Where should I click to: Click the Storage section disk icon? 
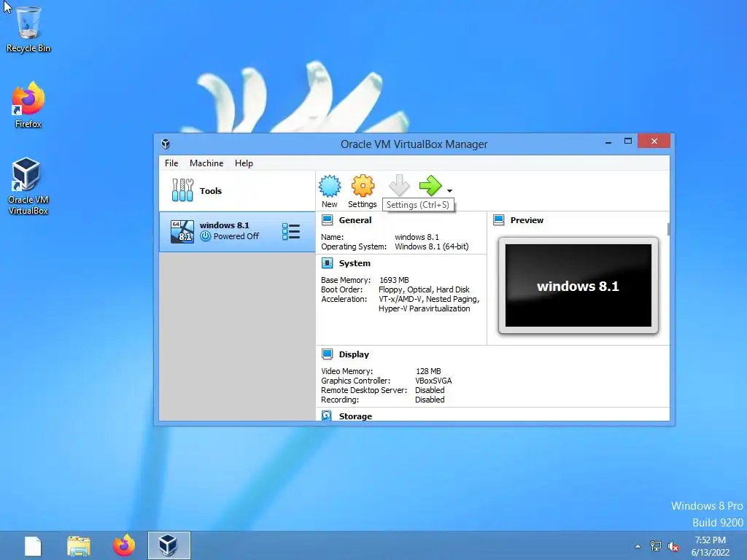pos(327,416)
